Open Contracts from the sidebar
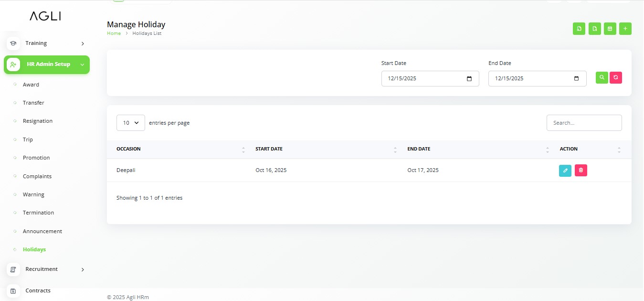This screenshot has height=301, width=644. click(38, 291)
